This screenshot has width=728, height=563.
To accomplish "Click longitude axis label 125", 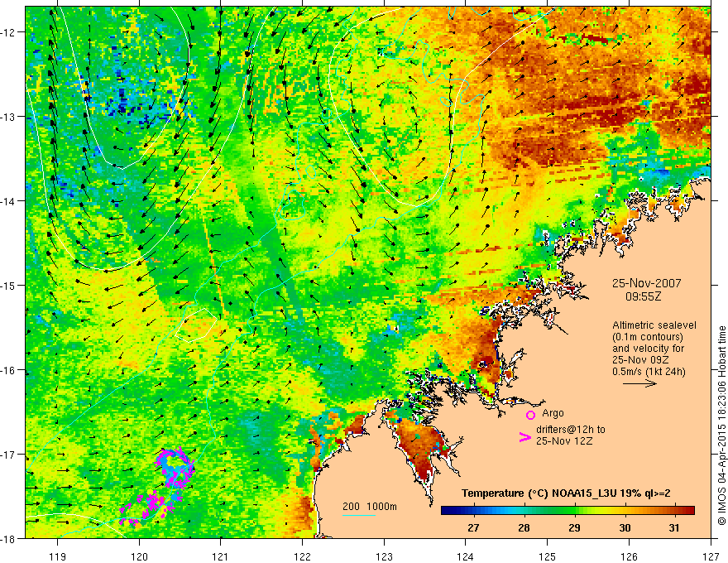I will point(548,556).
